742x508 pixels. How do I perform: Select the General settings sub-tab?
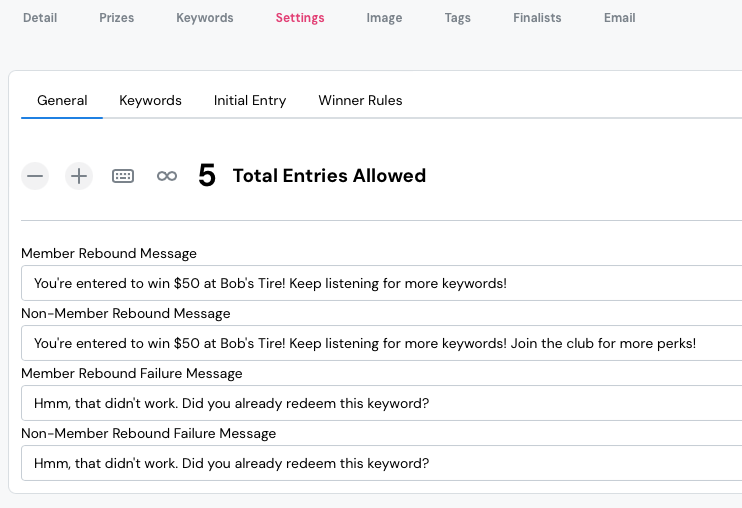[x=62, y=100]
